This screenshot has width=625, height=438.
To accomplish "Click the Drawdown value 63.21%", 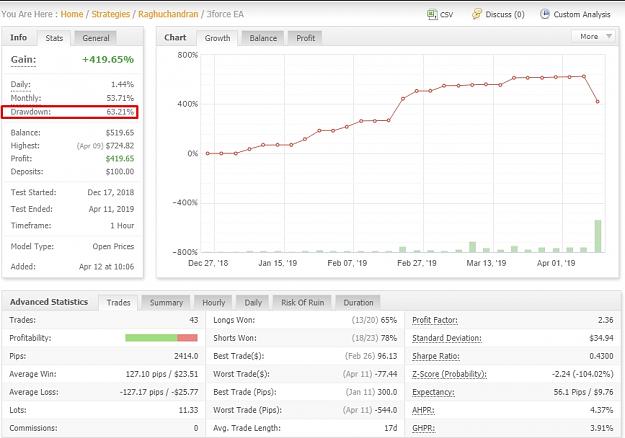I will pyautogui.click(x=120, y=112).
